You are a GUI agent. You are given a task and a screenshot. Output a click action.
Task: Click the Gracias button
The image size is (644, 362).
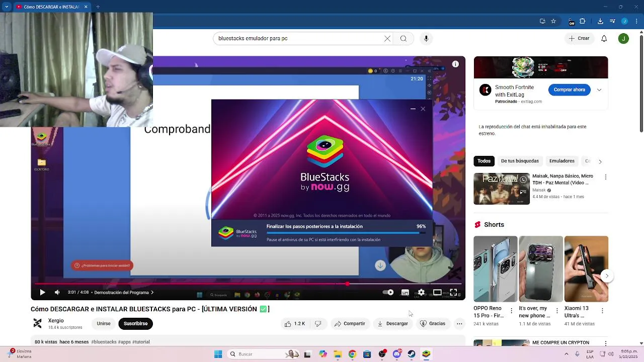point(433,324)
